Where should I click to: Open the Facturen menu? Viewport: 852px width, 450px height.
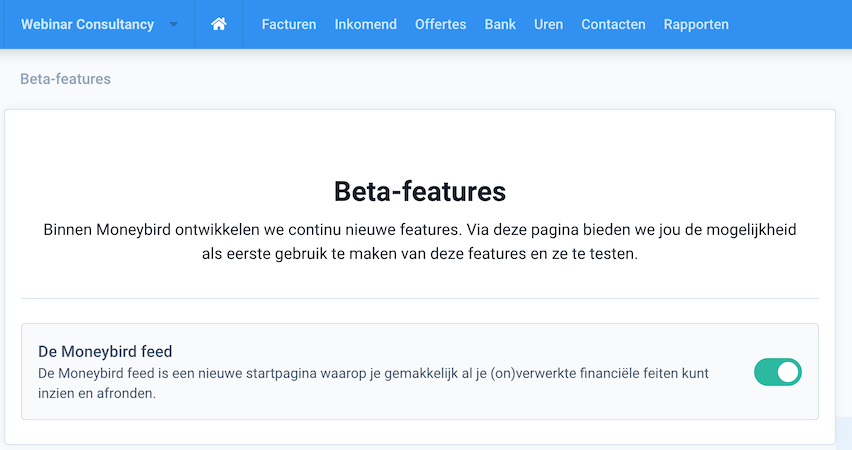(x=289, y=24)
